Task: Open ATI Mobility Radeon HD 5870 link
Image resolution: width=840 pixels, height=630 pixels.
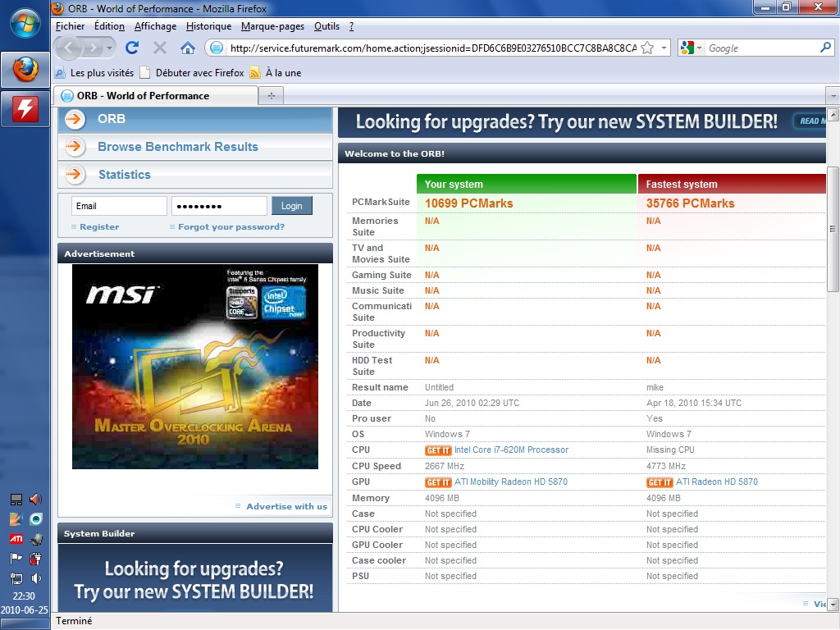Action: click(511, 482)
